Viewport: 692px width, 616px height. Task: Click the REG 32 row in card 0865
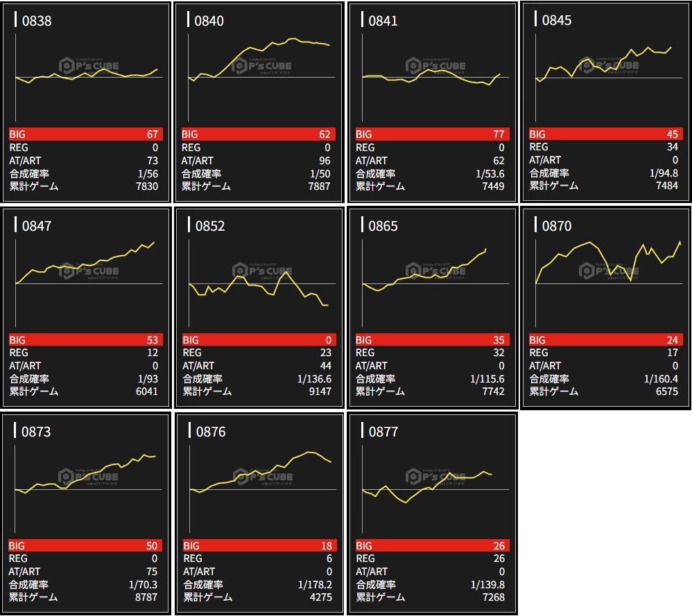pyautogui.click(x=431, y=353)
